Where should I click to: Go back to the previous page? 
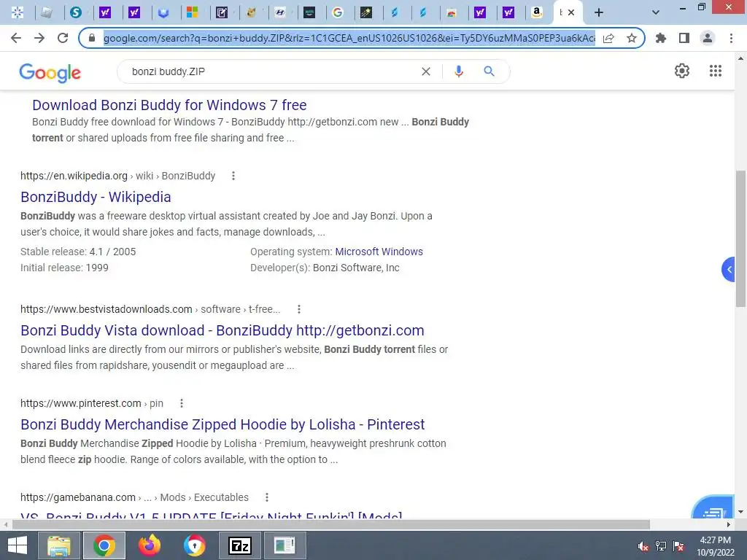pos(16,38)
